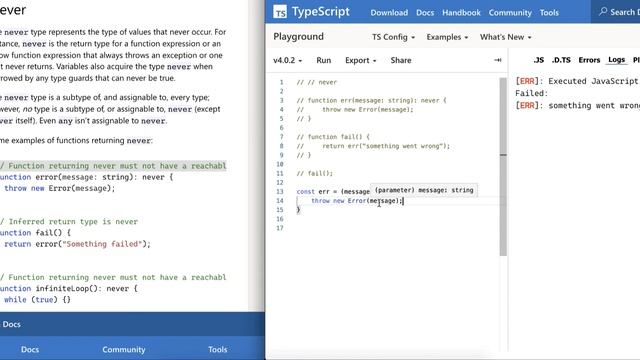Click line 14 'throw new Error(message);' in editor
This screenshot has width=640, height=360.
pos(357,201)
